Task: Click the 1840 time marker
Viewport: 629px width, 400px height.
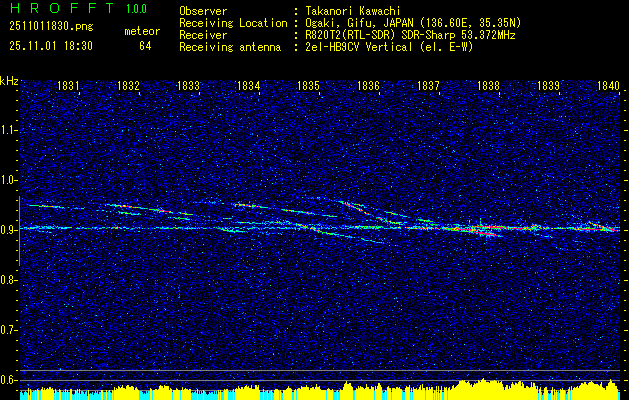Action: tap(608, 85)
